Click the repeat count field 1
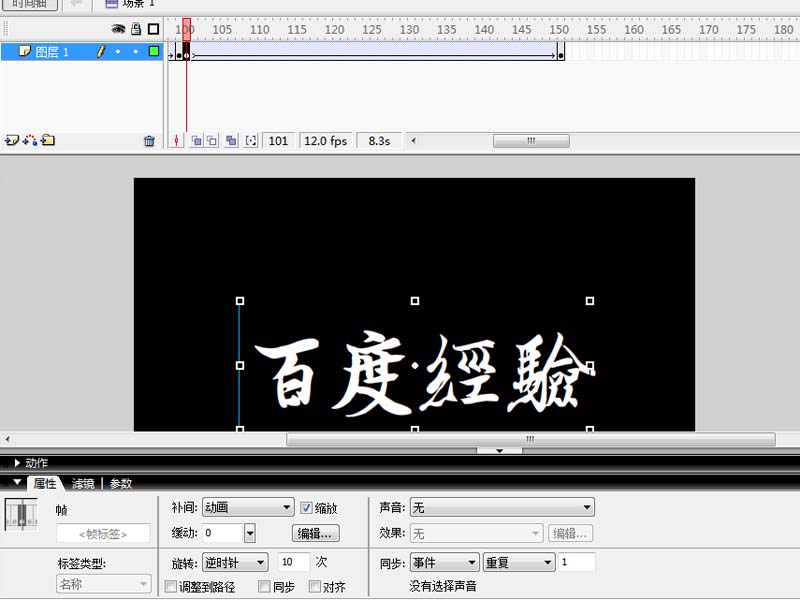The width and height of the screenshot is (800, 600). click(577, 562)
